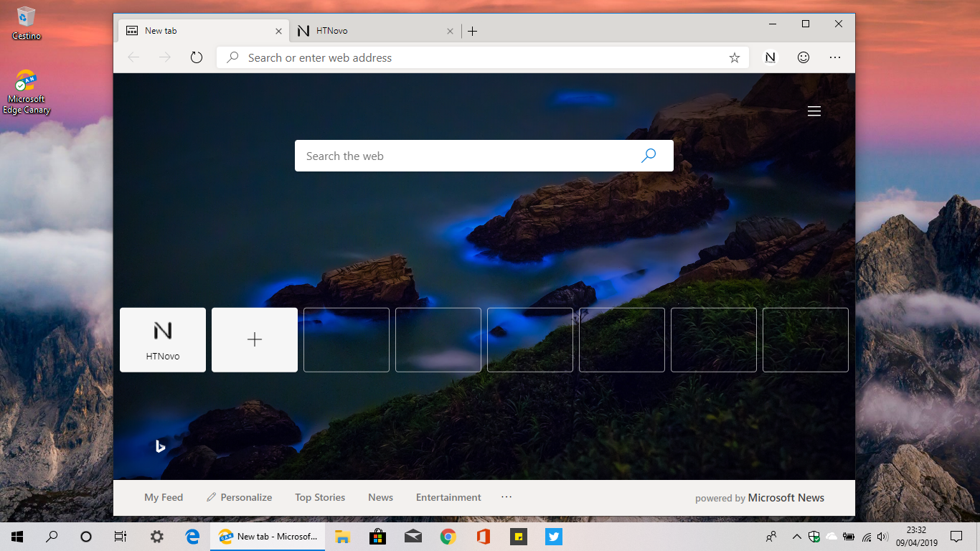Click the Microsoft News link
Screen dimensions: 980x551
tap(786, 497)
